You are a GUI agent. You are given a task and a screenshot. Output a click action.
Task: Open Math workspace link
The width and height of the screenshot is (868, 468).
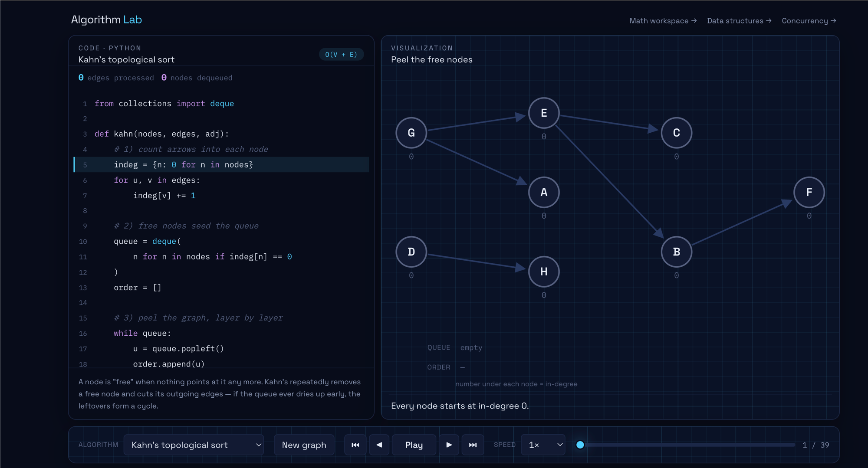(663, 21)
